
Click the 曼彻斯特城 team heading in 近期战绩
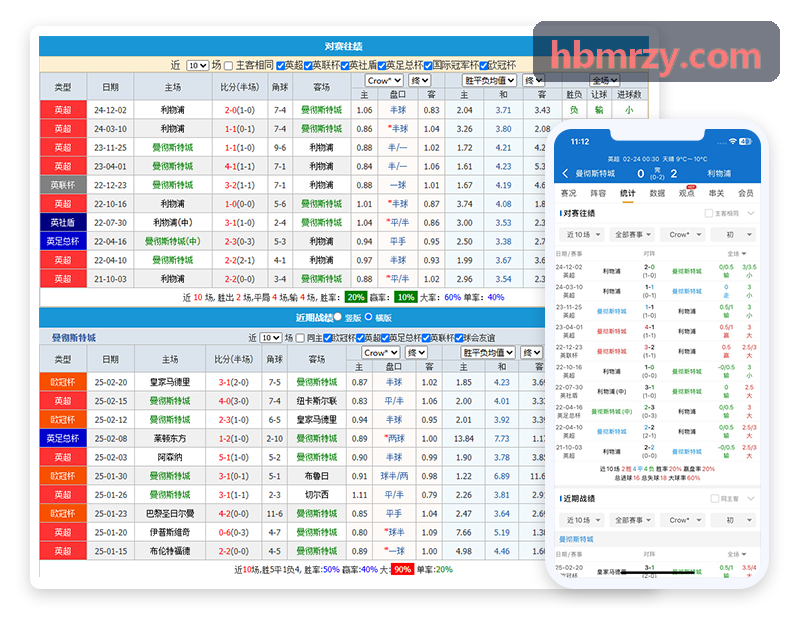[74, 338]
